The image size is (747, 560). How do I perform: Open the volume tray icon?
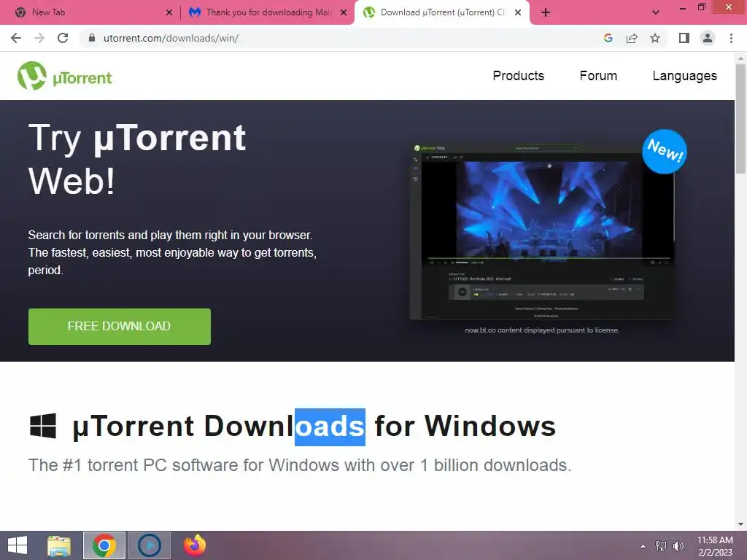678,546
